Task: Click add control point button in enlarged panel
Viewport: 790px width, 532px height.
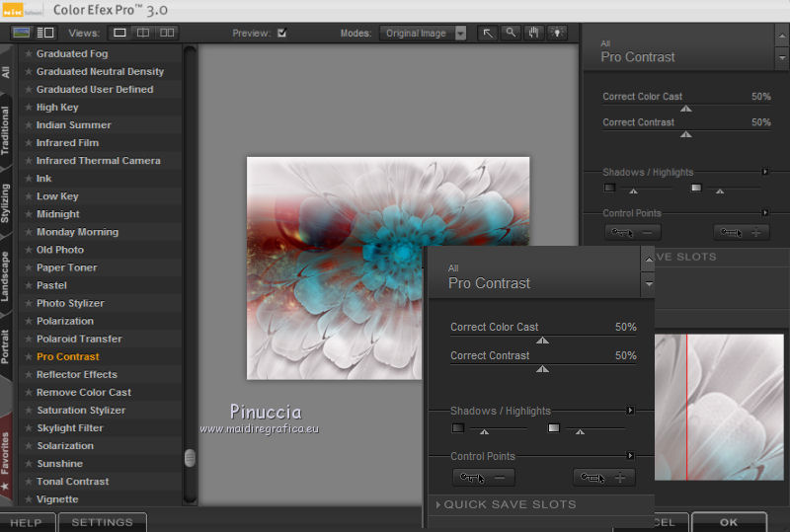Action: (x=604, y=477)
